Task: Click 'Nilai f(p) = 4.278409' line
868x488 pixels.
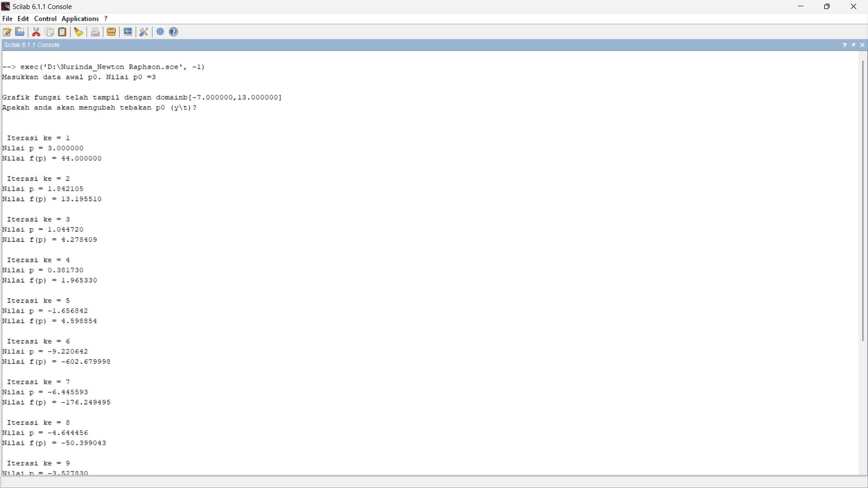Action: 50,240
